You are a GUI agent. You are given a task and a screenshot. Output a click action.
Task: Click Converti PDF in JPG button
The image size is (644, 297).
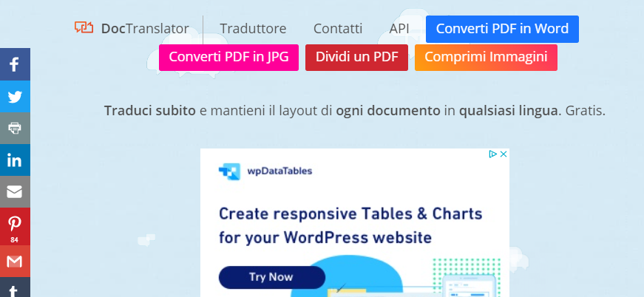click(x=228, y=58)
